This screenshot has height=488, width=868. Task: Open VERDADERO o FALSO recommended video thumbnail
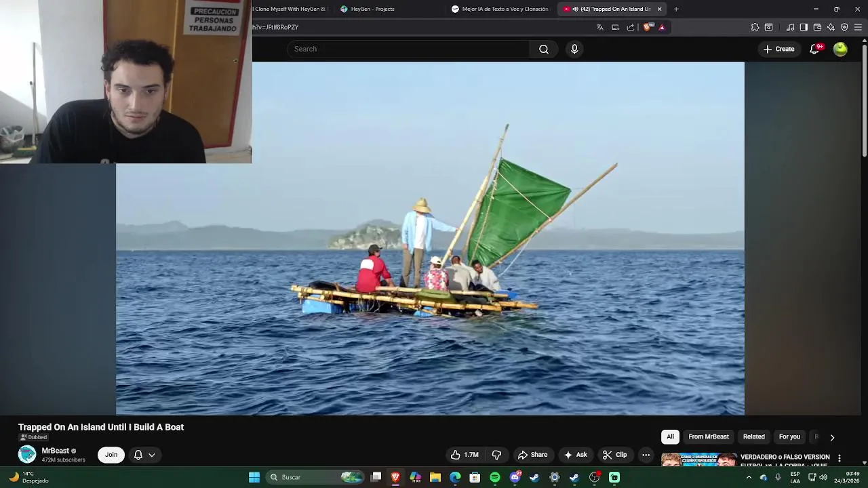[699, 460]
